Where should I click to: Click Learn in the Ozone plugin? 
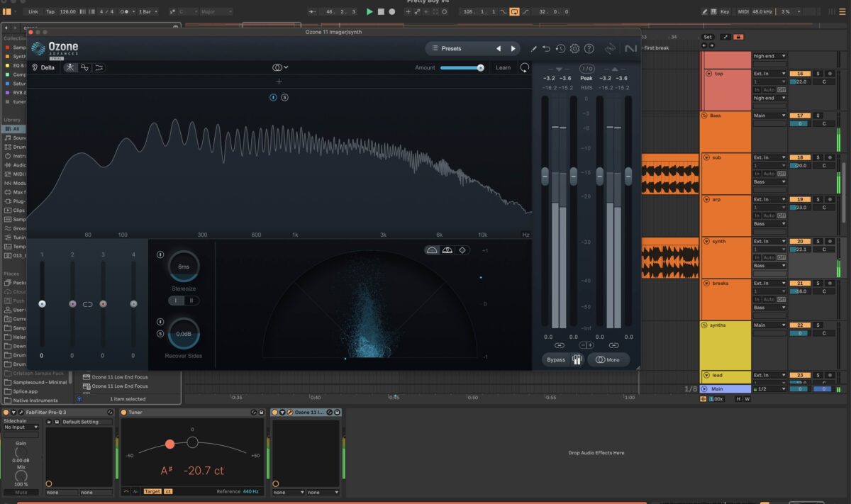[x=503, y=68]
